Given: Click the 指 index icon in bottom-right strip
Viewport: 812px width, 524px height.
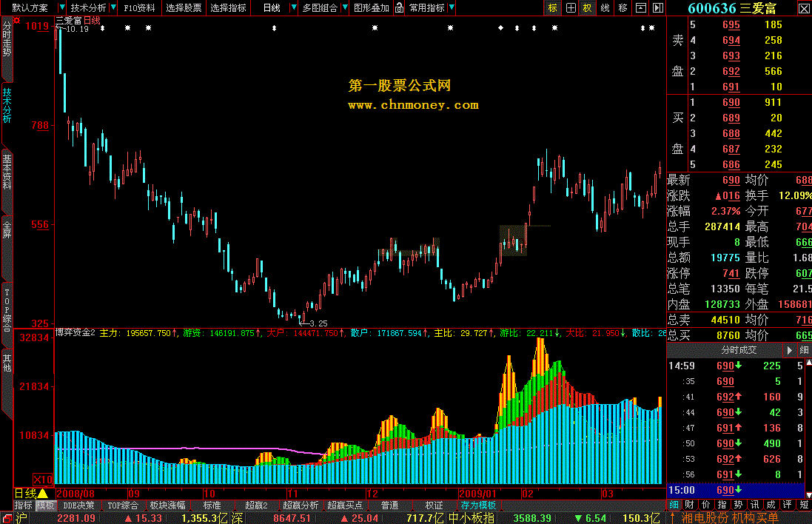Looking at the screenshot, I should (722, 504).
